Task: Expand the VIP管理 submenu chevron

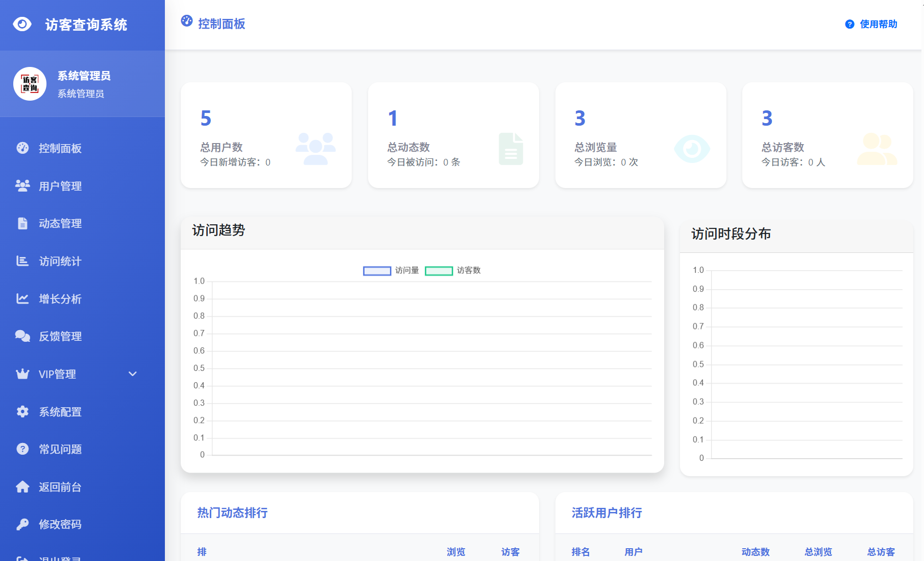Action: [133, 374]
